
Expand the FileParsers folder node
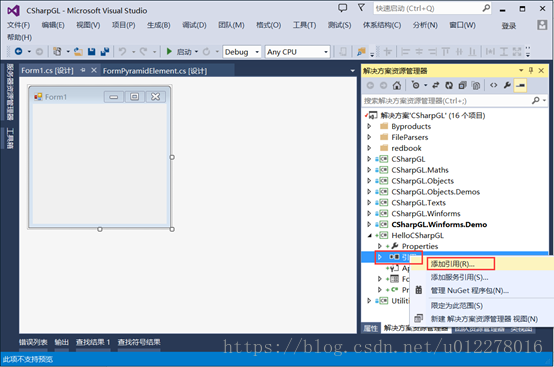click(x=369, y=137)
